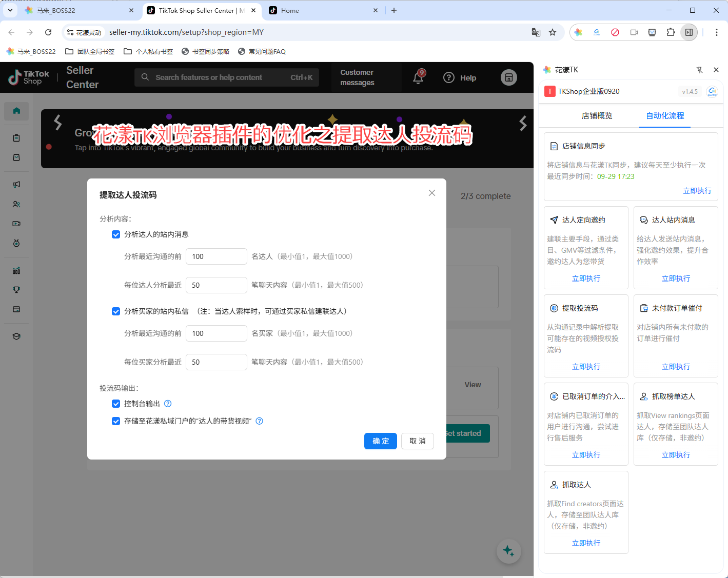Click the 确定 confirm button
728x578 pixels.
click(x=380, y=441)
